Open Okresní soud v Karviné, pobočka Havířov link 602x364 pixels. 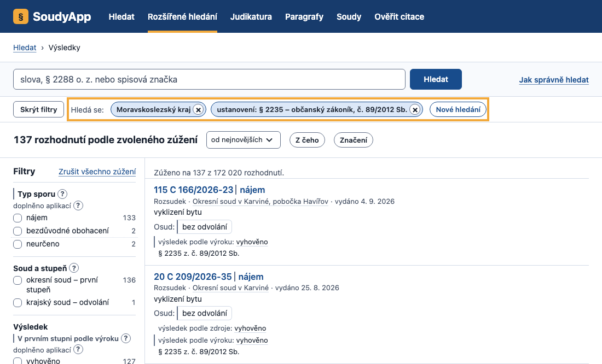[261, 201]
